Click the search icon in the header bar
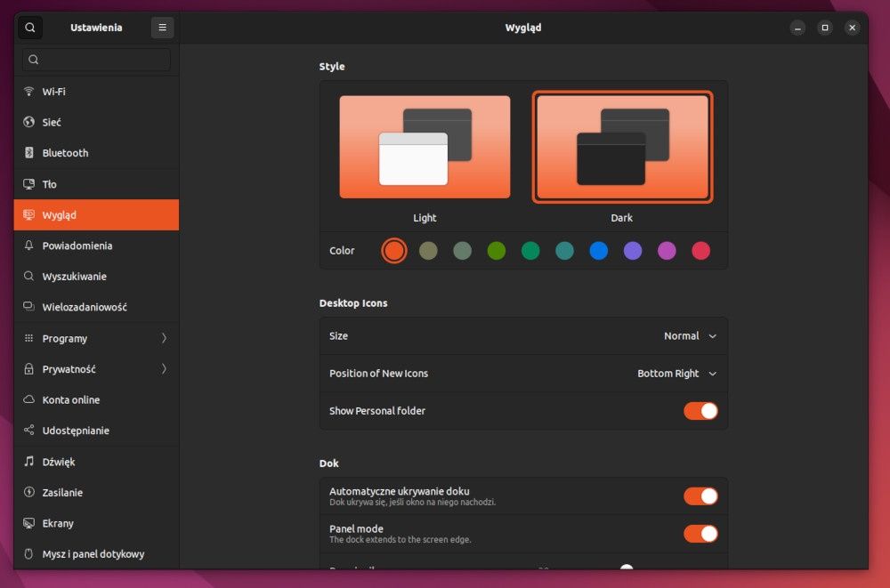 (x=30, y=28)
